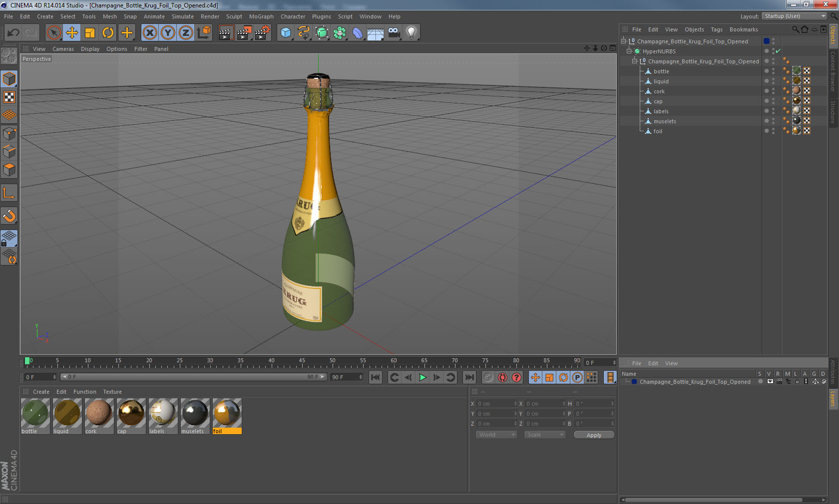Activate the Rotate tool
Image resolution: width=839 pixels, height=504 pixels.
pos(108,33)
